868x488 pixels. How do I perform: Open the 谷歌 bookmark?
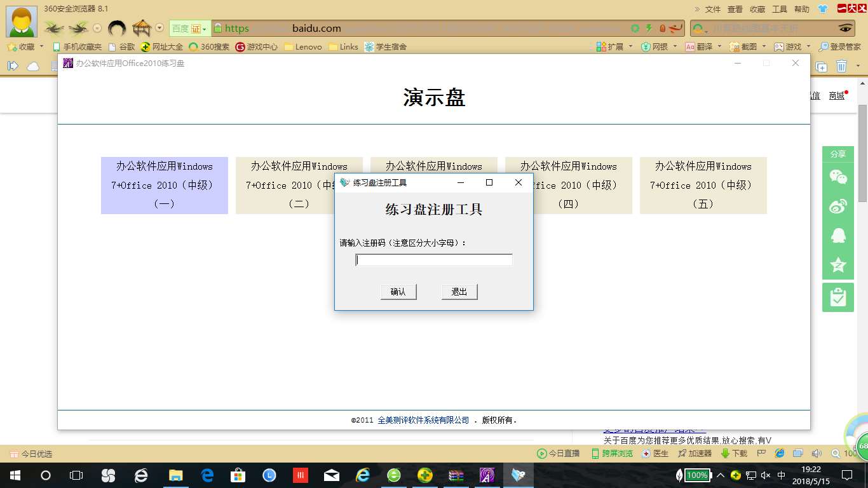click(x=122, y=46)
